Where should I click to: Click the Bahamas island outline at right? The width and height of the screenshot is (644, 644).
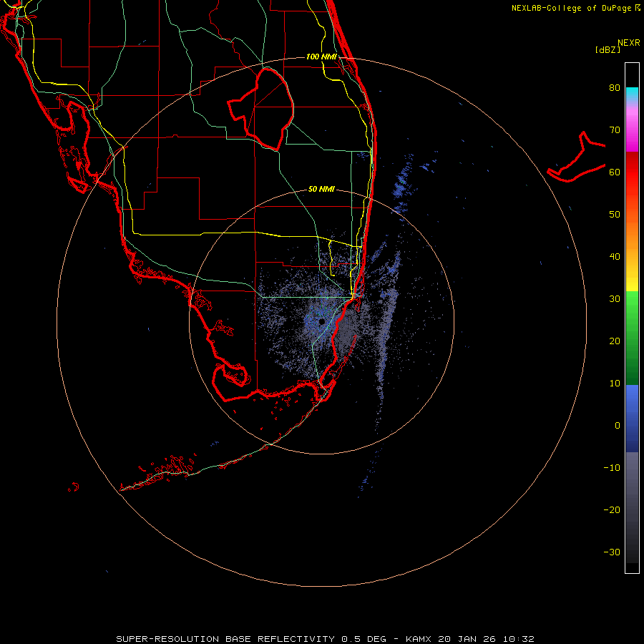pos(576,157)
